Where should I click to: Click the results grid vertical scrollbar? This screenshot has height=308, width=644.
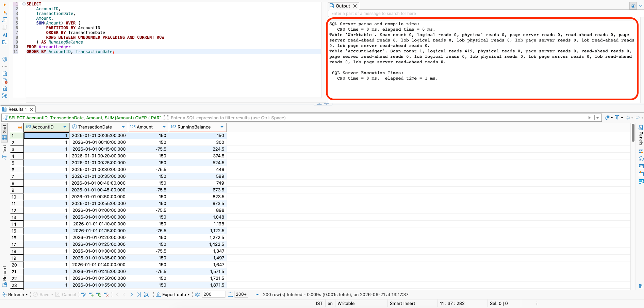click(633, 133)
